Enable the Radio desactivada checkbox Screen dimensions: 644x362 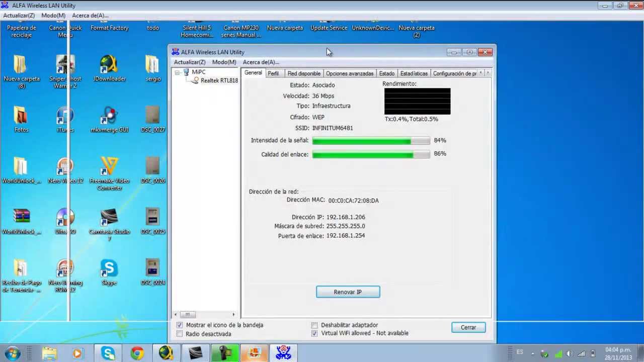[180, 334]
